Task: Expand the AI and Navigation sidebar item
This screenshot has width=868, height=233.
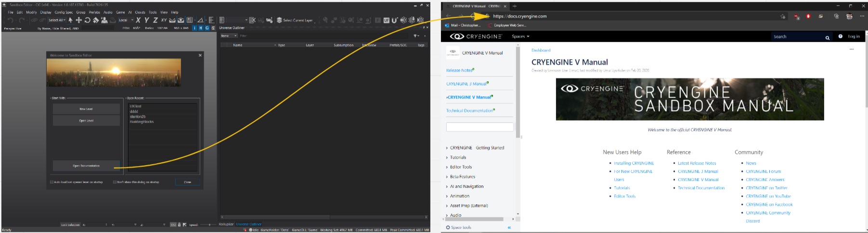Action: (447, 186)
